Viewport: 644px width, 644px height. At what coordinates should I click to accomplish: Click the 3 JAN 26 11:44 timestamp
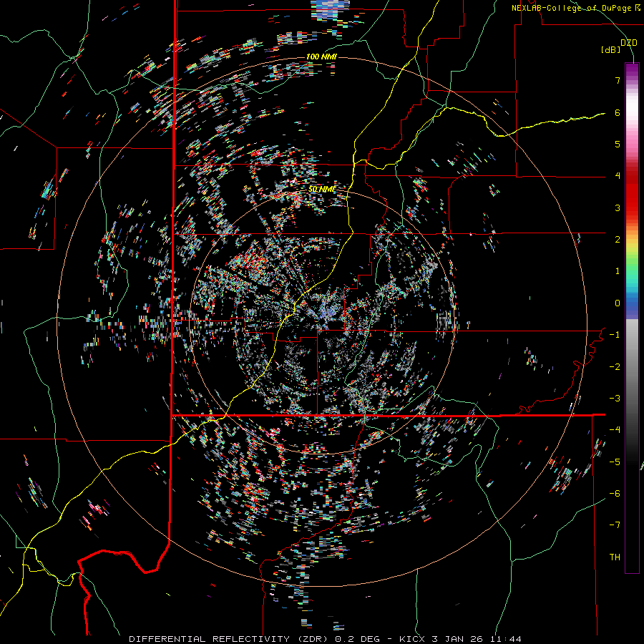coord(477,639)
